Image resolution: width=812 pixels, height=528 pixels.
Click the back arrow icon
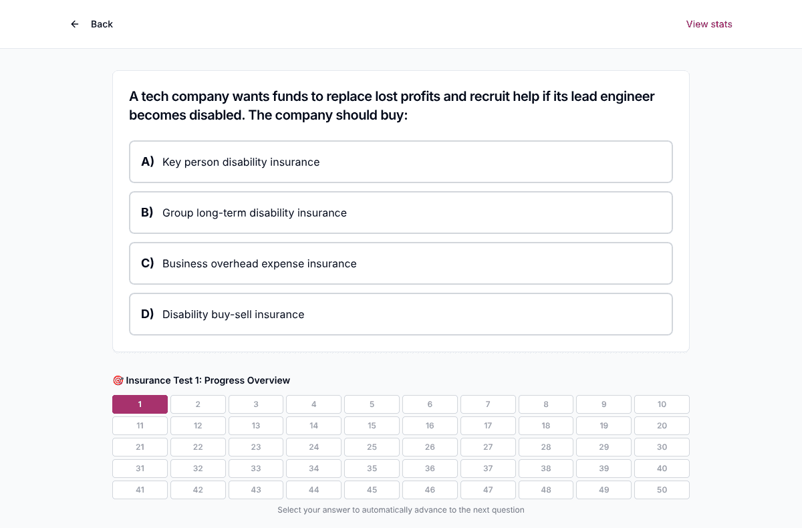click(75, 24)
